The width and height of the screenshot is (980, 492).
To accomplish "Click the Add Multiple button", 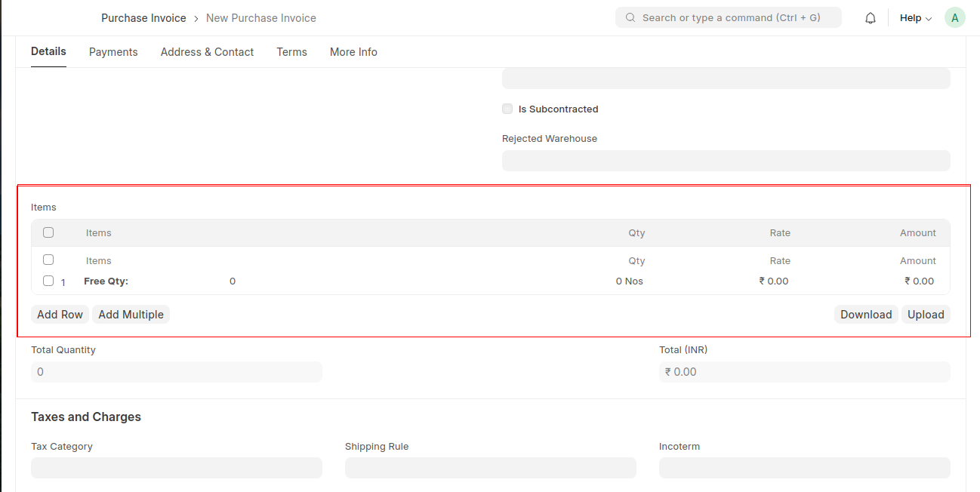I will (x=131, y=315).
